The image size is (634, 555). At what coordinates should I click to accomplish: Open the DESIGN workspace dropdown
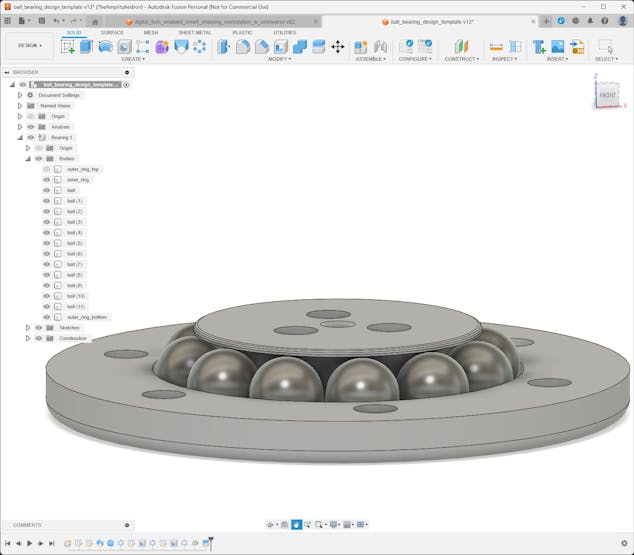pos(30,45)
